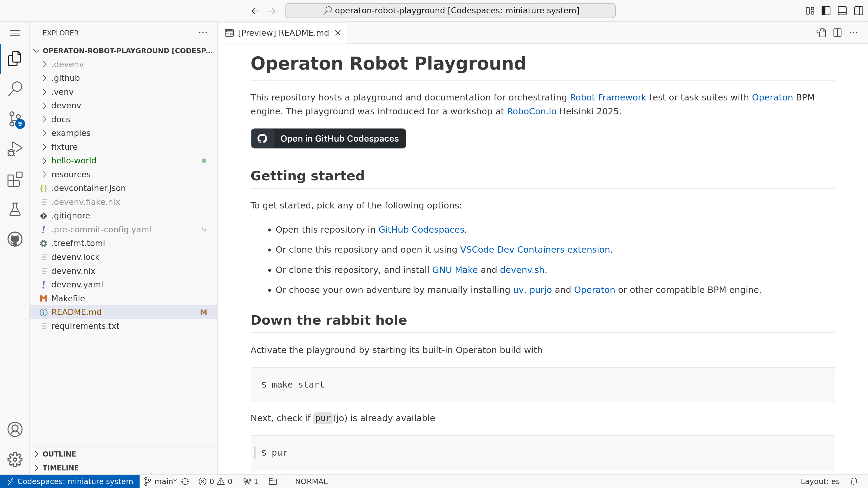
Task: Click Codespaces: miniature system remote indicator
Action: [70, 481]
